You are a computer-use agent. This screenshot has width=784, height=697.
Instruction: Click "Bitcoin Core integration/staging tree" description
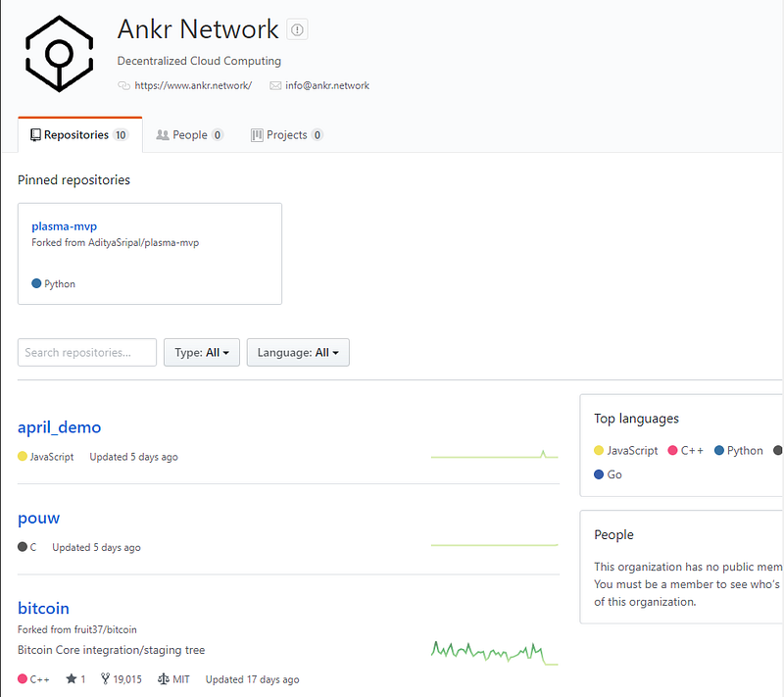[111, 650]
